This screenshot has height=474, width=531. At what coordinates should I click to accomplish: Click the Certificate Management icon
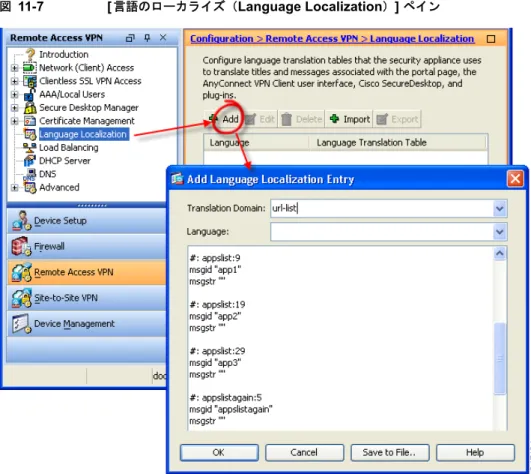[x=30, y=121]
